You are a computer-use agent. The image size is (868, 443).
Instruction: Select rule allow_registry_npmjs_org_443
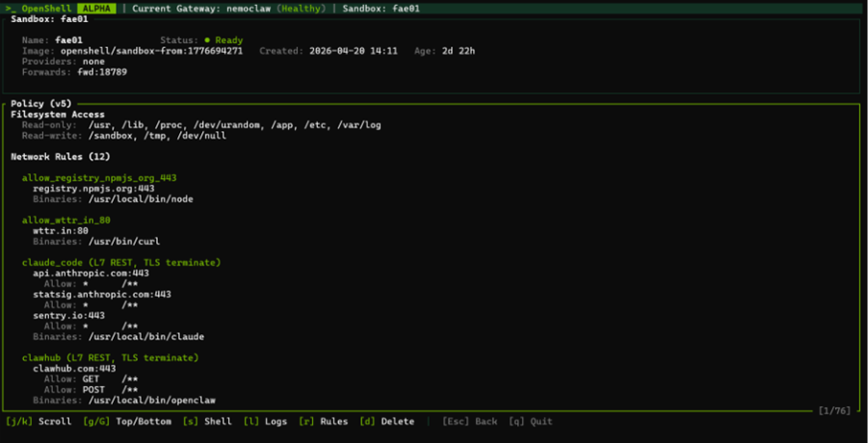pyautogui.click(x=99, y=178)
